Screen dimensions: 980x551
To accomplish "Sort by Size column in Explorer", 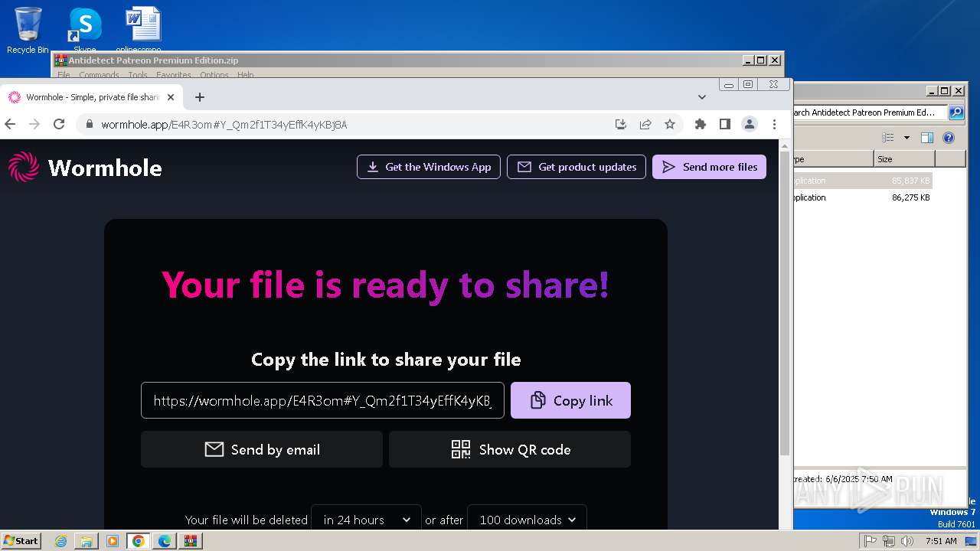I will pyautogui.click(x=904, y=159).
